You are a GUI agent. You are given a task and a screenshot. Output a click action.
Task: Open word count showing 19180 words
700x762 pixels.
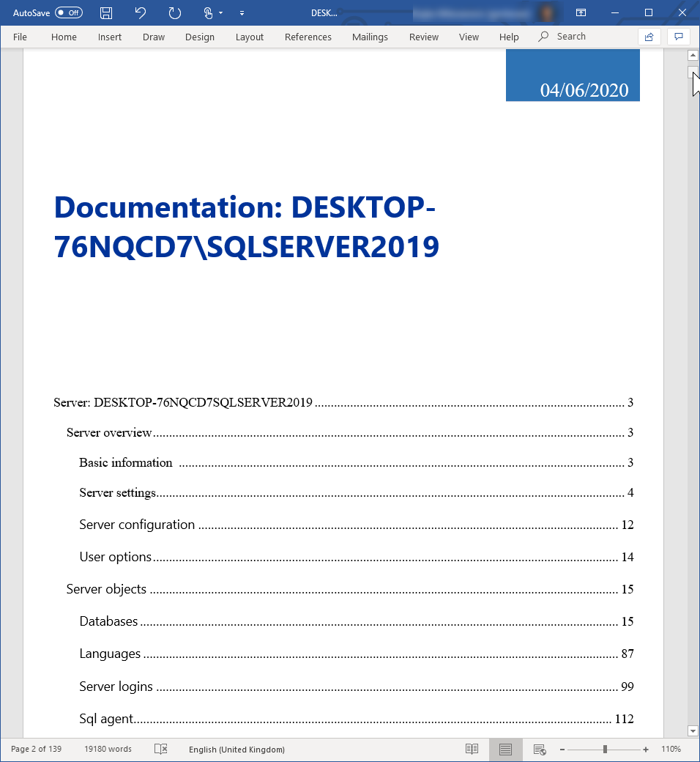[108, 749]
